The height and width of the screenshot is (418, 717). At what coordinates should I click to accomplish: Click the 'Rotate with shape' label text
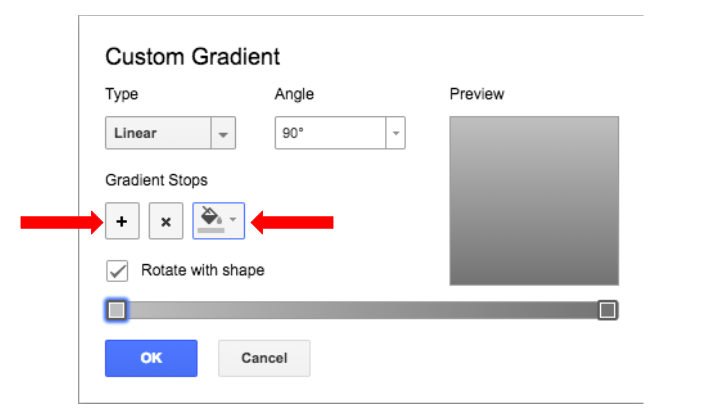pos(202,270)
